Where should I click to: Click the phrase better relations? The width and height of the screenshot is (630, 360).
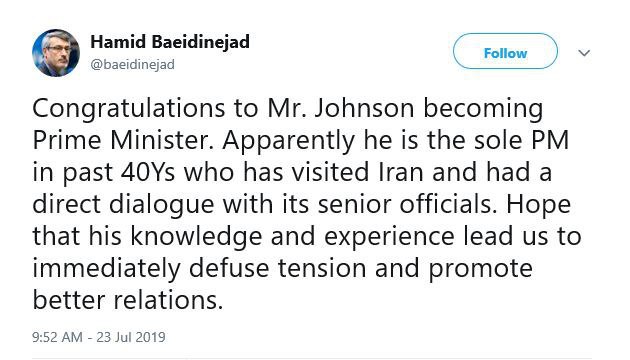(127, 300)
